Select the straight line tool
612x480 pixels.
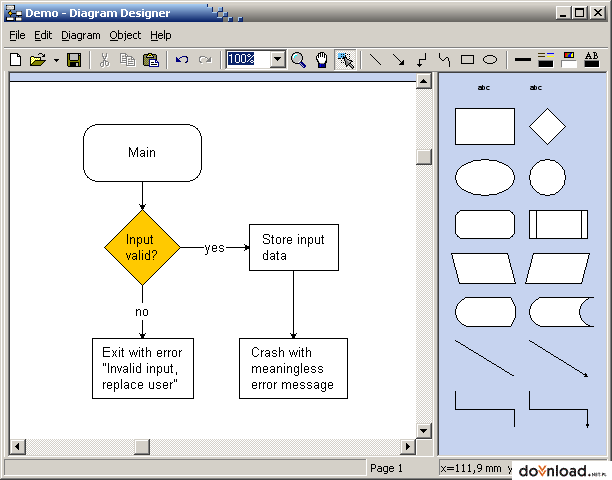coord(375,60)
